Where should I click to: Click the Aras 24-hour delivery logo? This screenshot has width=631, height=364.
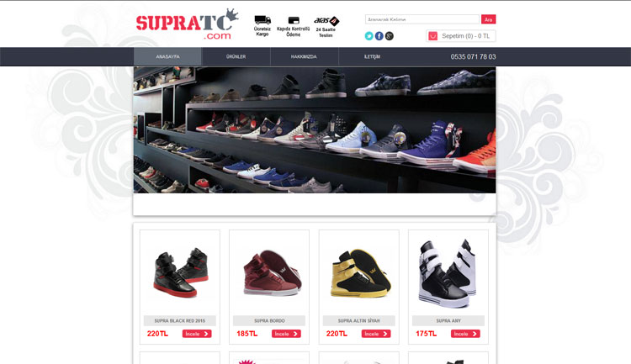point(326,21)
